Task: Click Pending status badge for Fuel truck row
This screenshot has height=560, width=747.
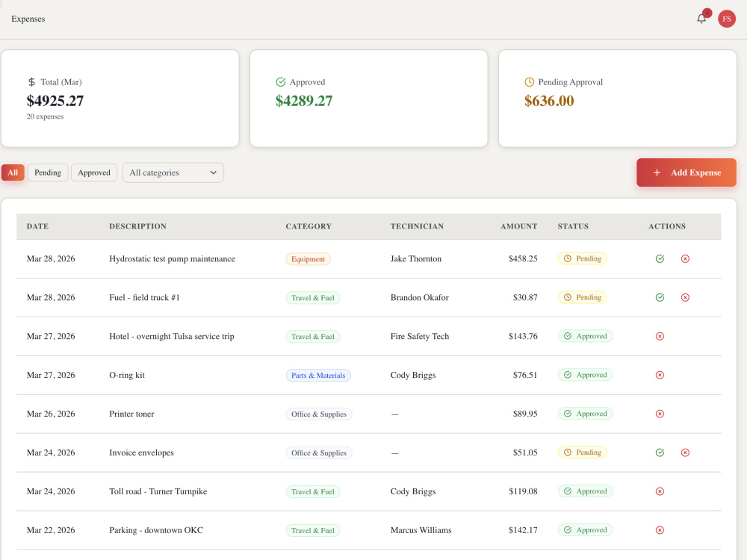Action: pos(582,297)
